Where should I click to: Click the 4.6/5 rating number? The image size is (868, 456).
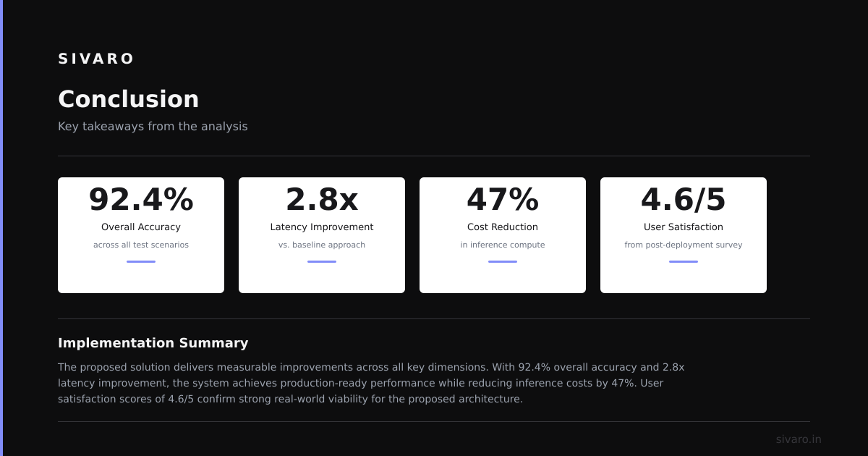684,200
